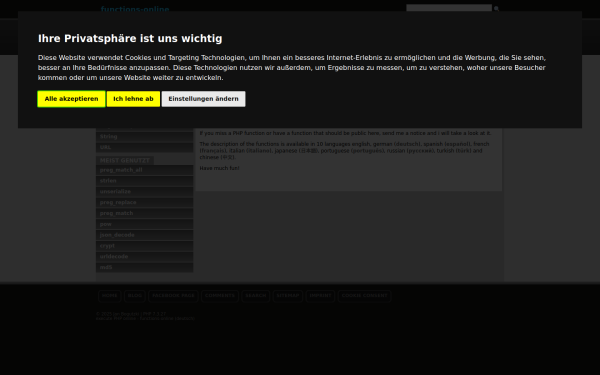600x375 pixels.
Task: Click the 'Ihre Privatsphäre ist uns wichtig' heading
Action: 130,39
